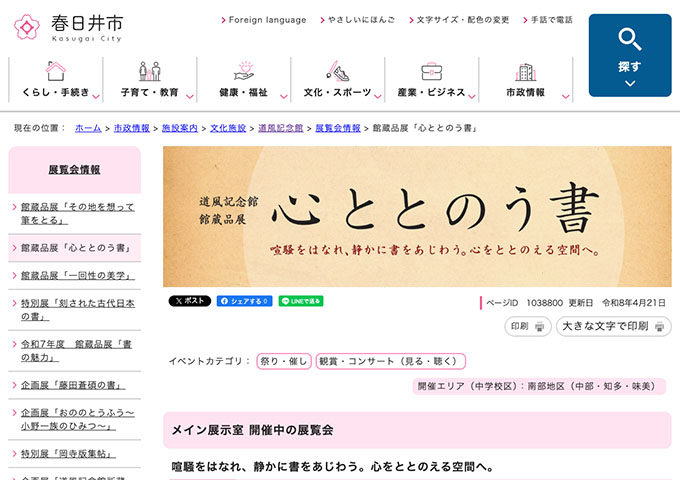The width and height of the screenshot is (680, 480).
Task: Click the 開催エリア 南部地区 label
Action: pyautogui.click(x=539, y=386)
